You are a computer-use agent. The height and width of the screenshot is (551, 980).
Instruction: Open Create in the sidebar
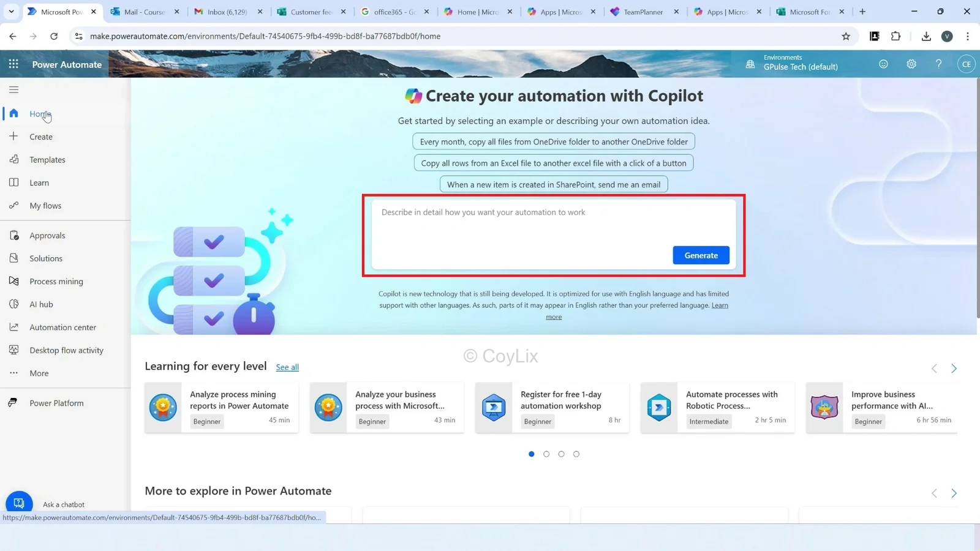(41, 137)
